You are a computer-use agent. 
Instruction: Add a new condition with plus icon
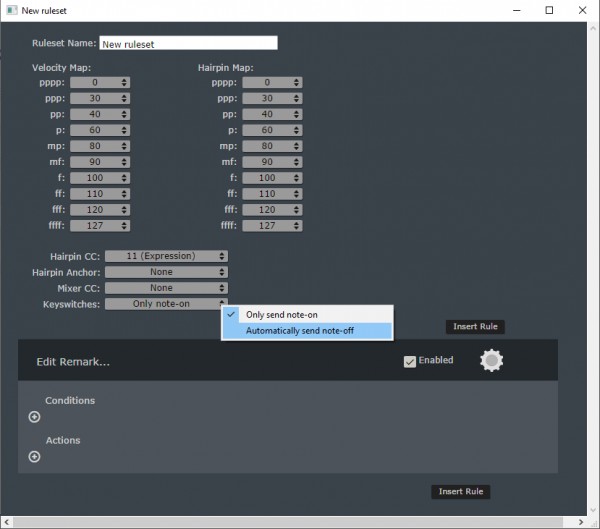click(x=34, y=417)
